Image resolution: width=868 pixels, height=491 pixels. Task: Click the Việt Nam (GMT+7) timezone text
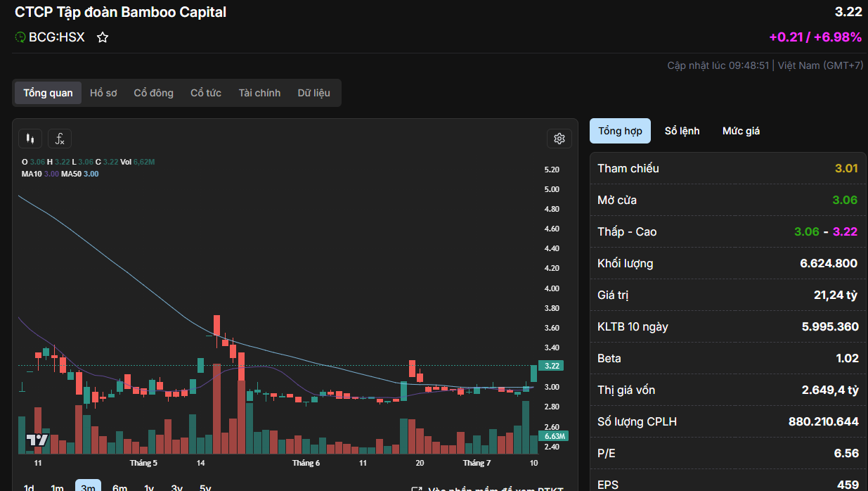(x=820, y=65)
